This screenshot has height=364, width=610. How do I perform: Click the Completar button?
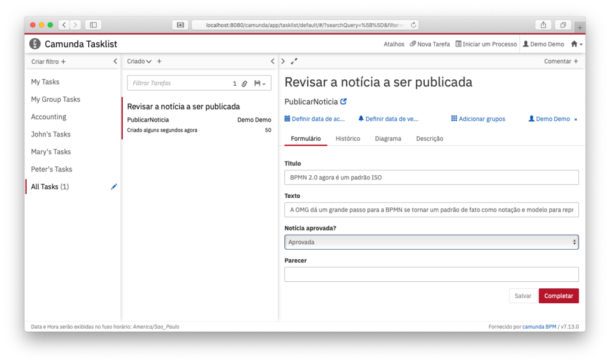558,296
